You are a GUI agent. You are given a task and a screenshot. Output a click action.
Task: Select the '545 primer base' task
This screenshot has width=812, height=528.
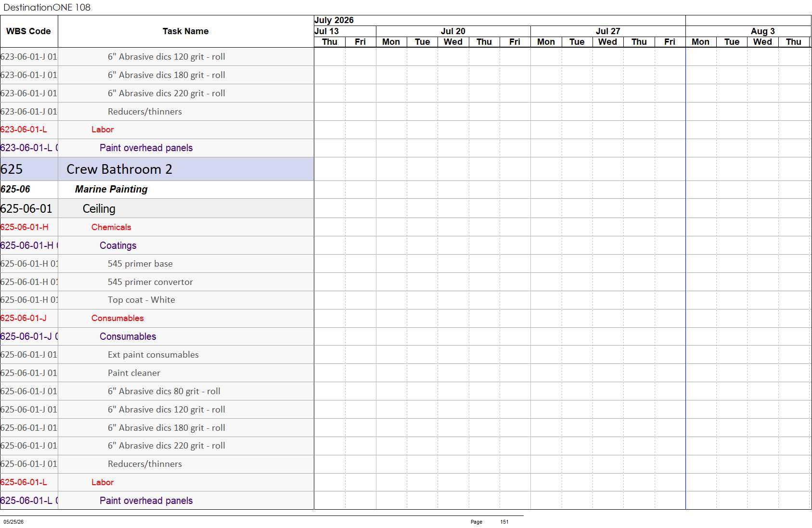click(140, 264)
